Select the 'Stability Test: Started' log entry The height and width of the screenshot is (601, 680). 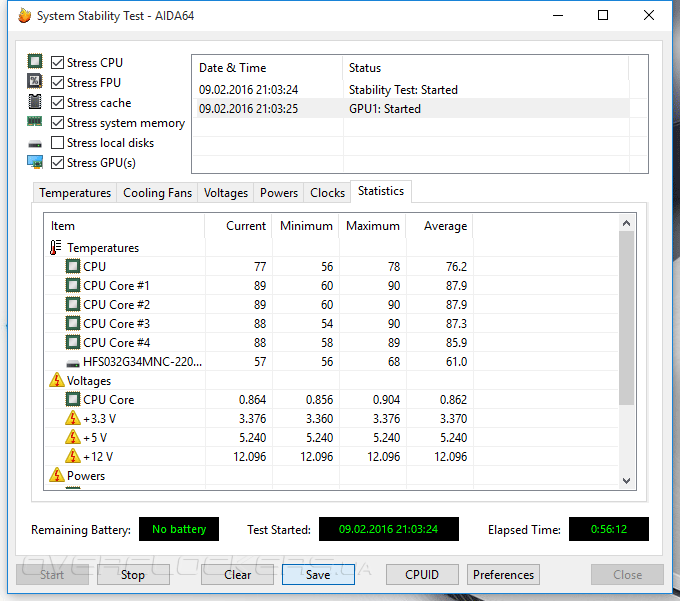point(411,90)
